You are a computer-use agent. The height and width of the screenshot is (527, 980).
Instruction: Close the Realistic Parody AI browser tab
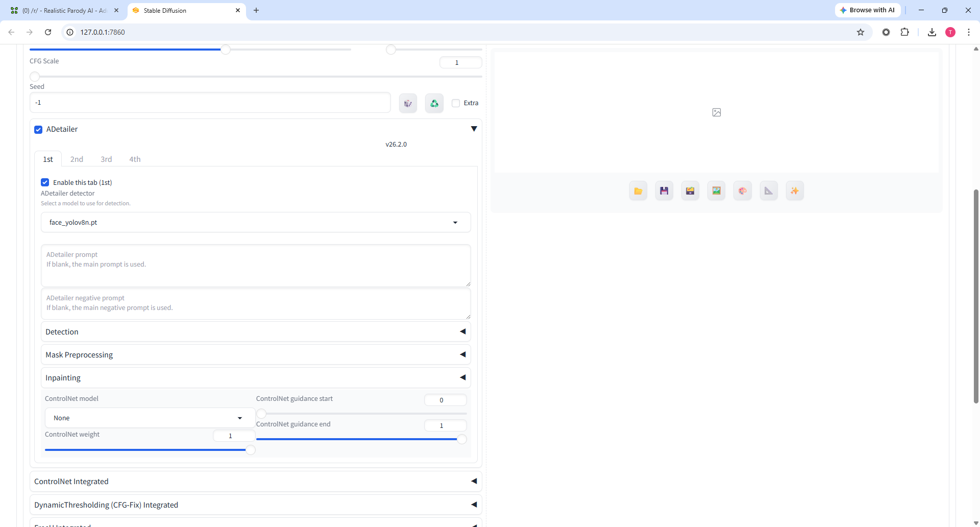(x=116, y=10)
